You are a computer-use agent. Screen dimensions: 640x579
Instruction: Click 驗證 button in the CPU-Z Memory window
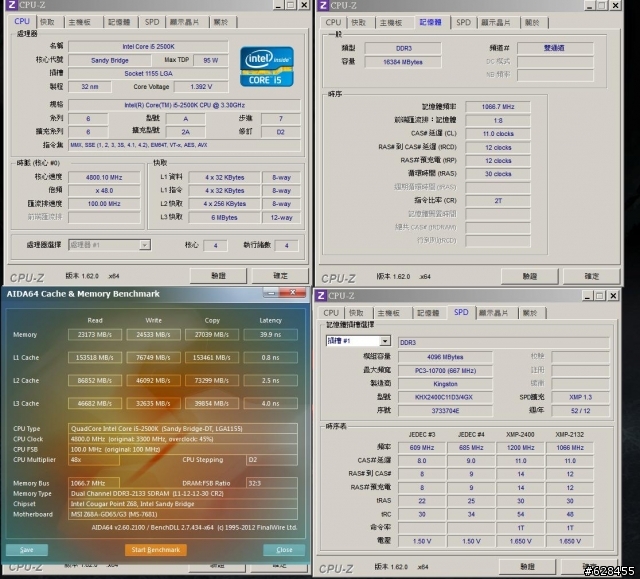(x=530, y=277)
